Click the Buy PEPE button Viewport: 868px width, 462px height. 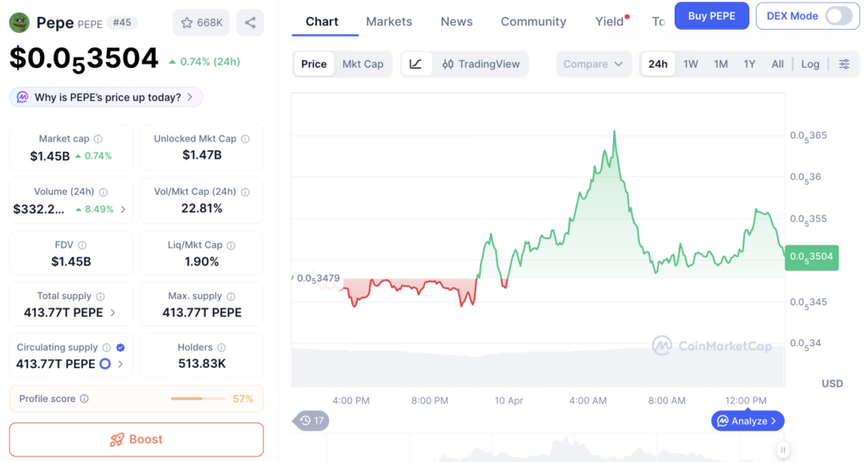click(711, 16)
